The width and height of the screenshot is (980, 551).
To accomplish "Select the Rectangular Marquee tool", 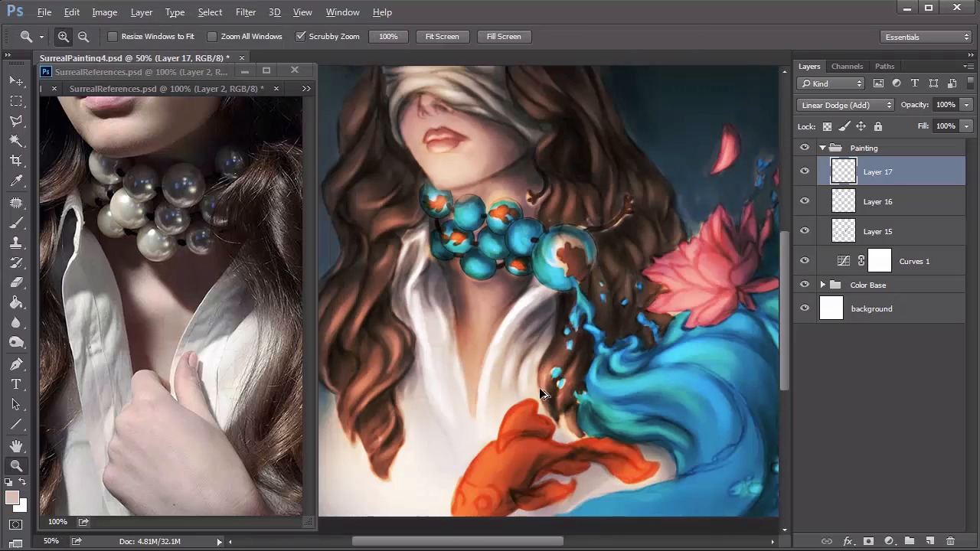I will (x=16, y=101).
